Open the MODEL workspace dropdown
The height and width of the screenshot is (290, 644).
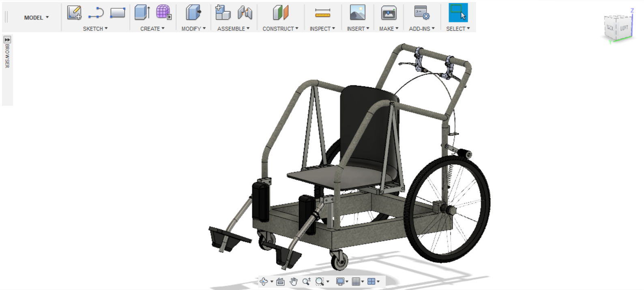pyautogui.click(x=36, y=17)
